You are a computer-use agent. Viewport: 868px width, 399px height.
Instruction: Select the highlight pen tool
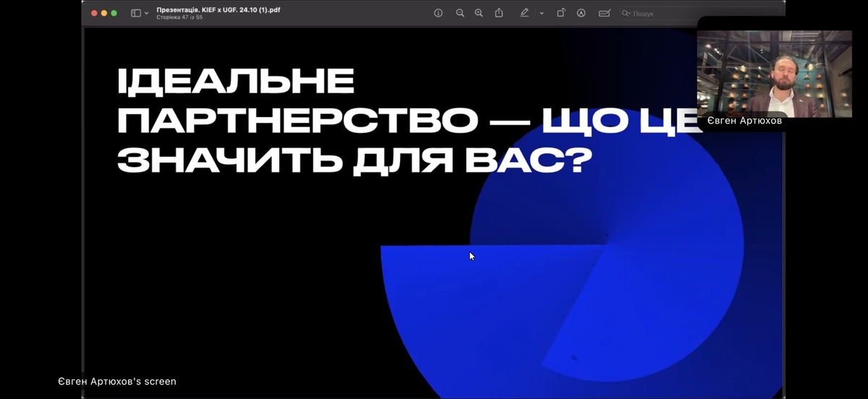click(x=524, y=13)
